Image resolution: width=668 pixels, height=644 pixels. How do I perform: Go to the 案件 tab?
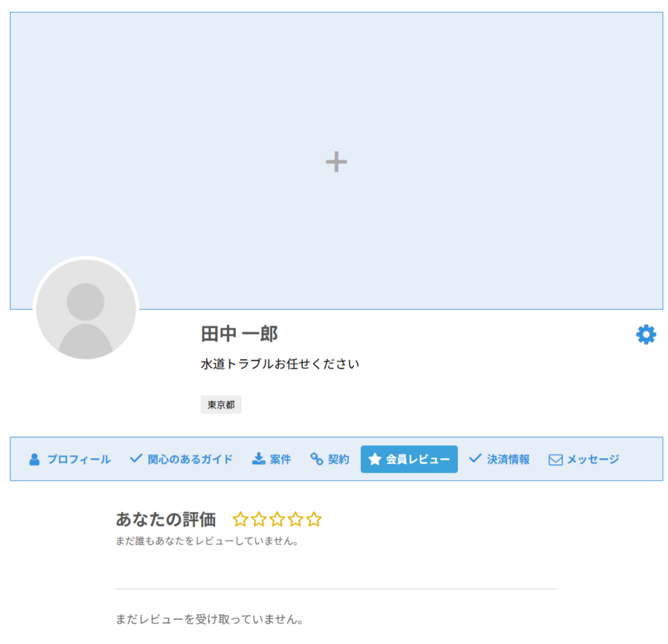(281, 459)
